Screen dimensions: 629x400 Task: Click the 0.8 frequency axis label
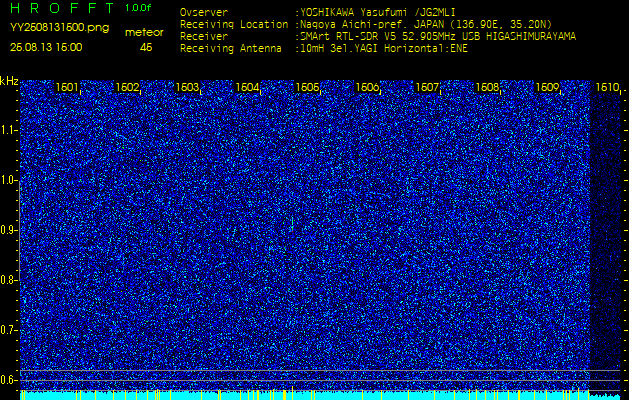8,280
